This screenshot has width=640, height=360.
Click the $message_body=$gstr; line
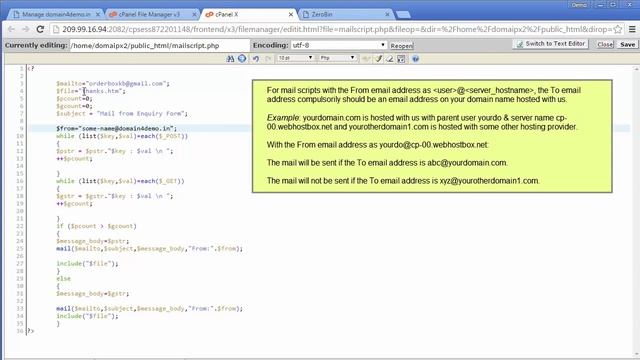tap(93, 293)
